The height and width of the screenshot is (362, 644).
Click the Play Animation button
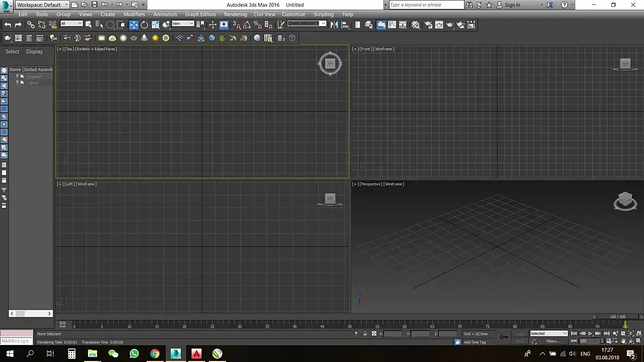click(591, 334)
